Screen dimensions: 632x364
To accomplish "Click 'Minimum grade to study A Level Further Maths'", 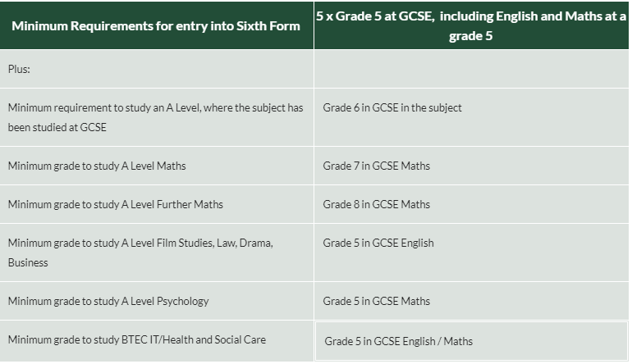I will click(x=157, y=204).
